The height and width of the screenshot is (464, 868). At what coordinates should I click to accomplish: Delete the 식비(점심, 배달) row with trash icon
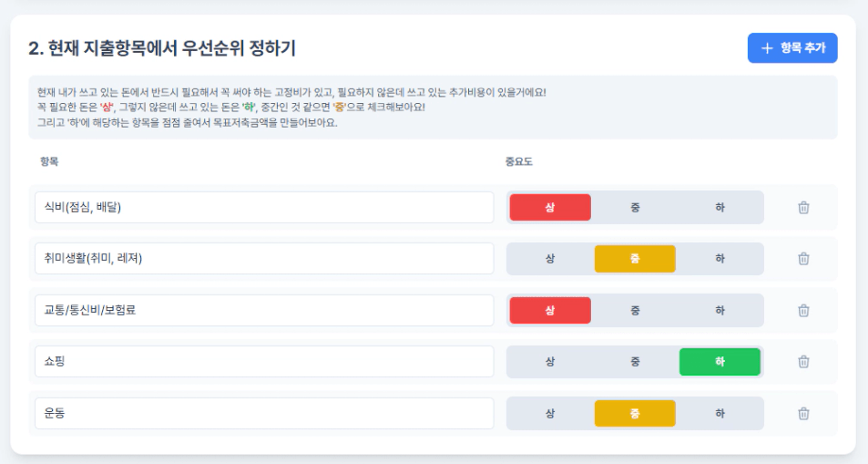pos(803,207)
